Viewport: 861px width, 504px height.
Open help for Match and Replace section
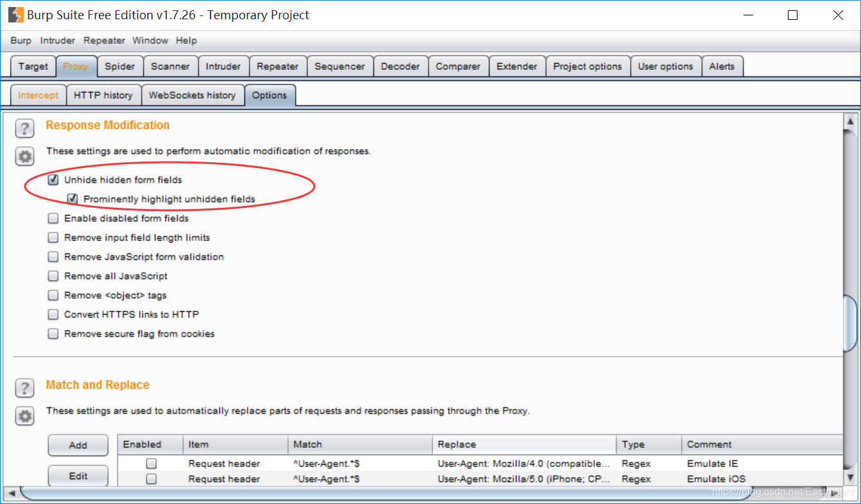[24, 388]
